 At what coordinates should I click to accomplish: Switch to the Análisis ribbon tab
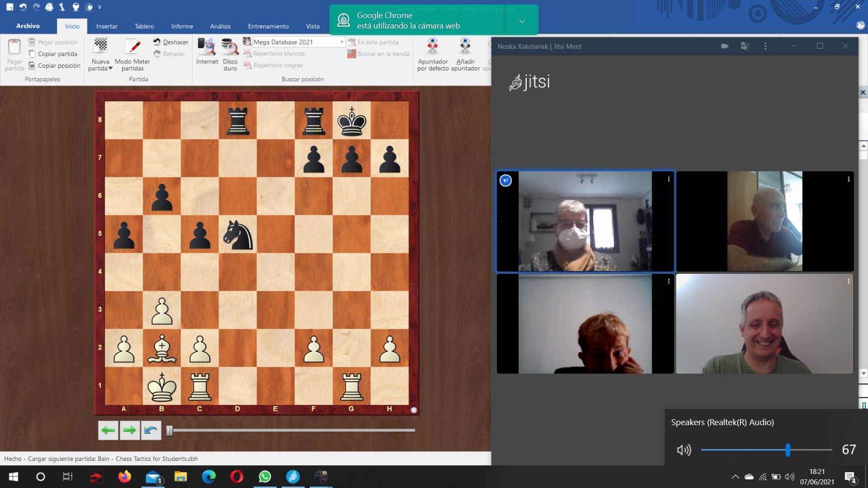220,27
